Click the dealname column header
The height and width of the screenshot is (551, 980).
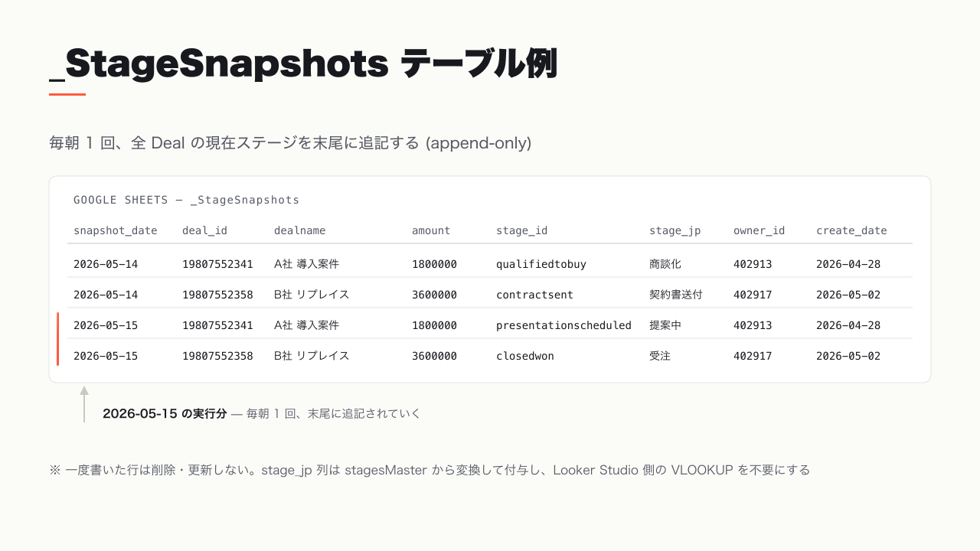point(300,230)
